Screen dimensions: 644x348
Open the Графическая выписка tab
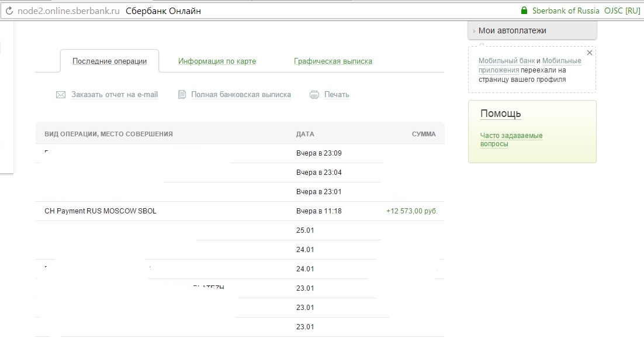333,61
